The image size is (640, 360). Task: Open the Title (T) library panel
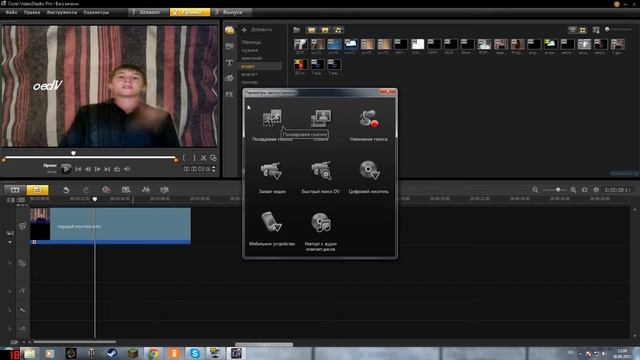point(229,62)
